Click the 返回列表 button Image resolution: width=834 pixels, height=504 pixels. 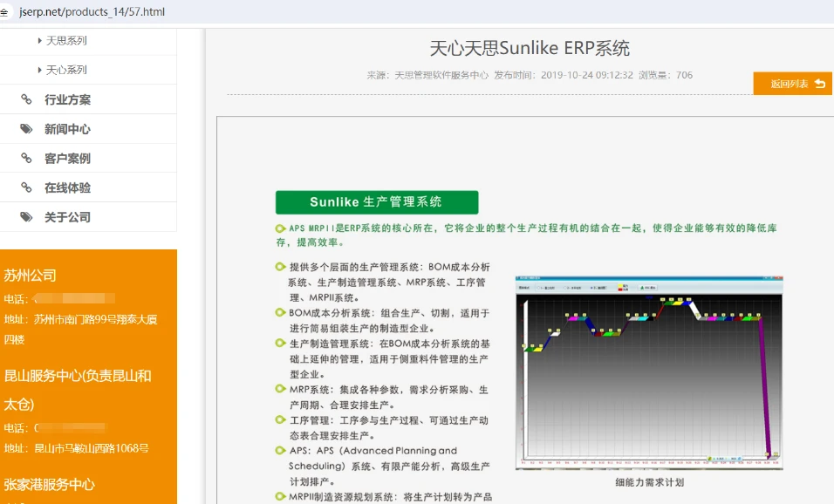click(793, 84)
